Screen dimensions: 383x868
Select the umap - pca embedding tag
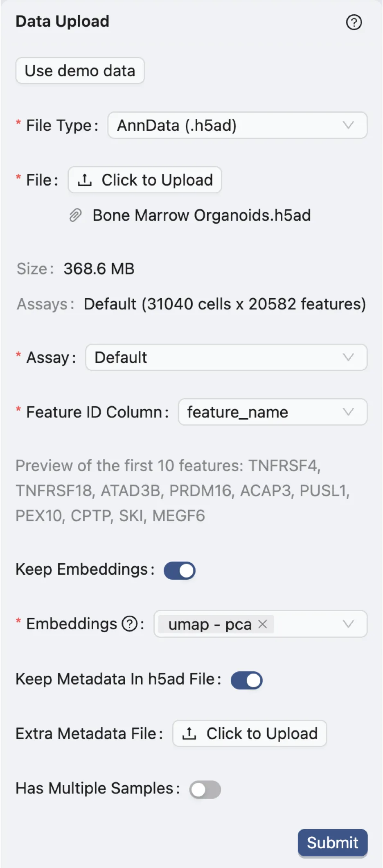pyautogui.click(x=210, y=624)
